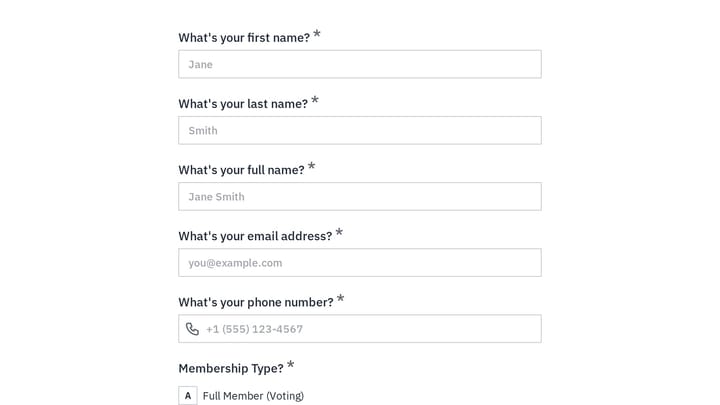Screen dimensions: 720x405
Task: Click the phone number +1 (555) field
Action: (x=360, y=329)
